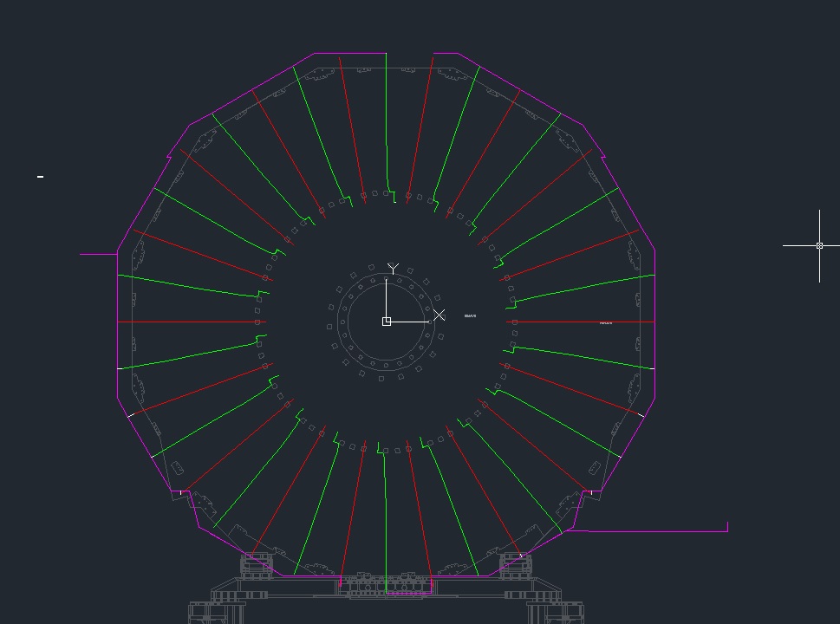The width and height of the screenshot is (840, 624).
Task: Select the long magenta horizontal line at lower right
Action: (x=650, y=531)
